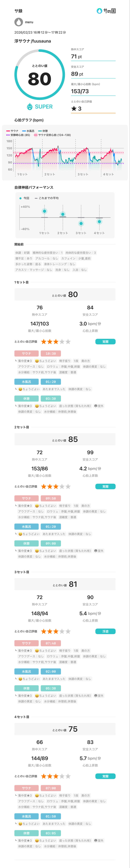Select the 4セット目 section heading
Image resolution: width=130 pixels, height=868 pixels.
click(x=22, y=717)
